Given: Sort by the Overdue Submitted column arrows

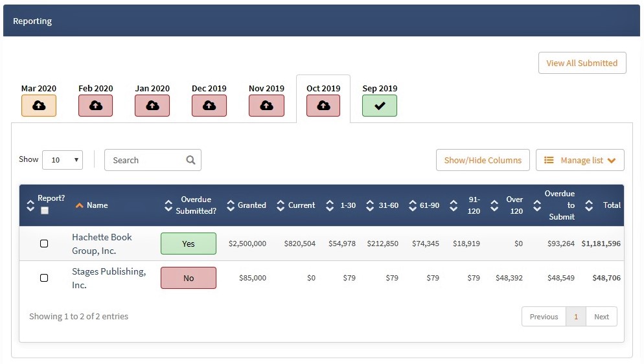Looking at the screenshot, I should tap(168, 205).
